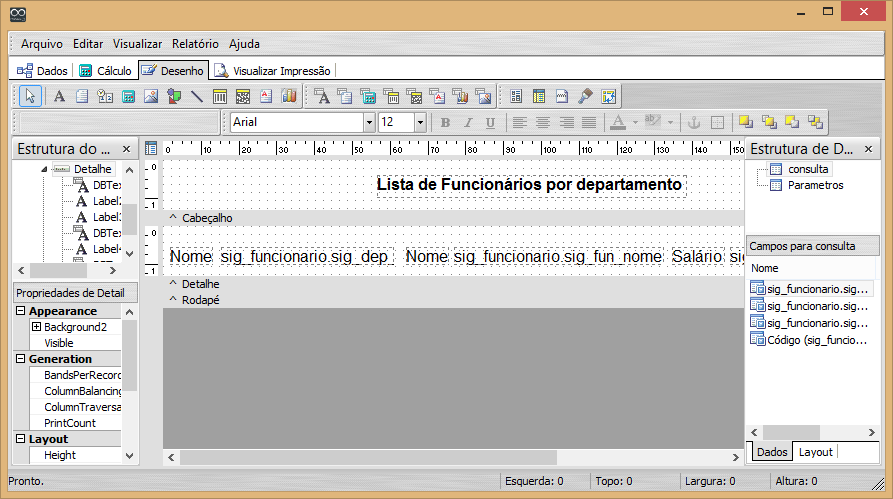Pick the Shape component tool
The width and height of the screenshot is (893, 499).
pyautogui.click(x=174, y=97)
